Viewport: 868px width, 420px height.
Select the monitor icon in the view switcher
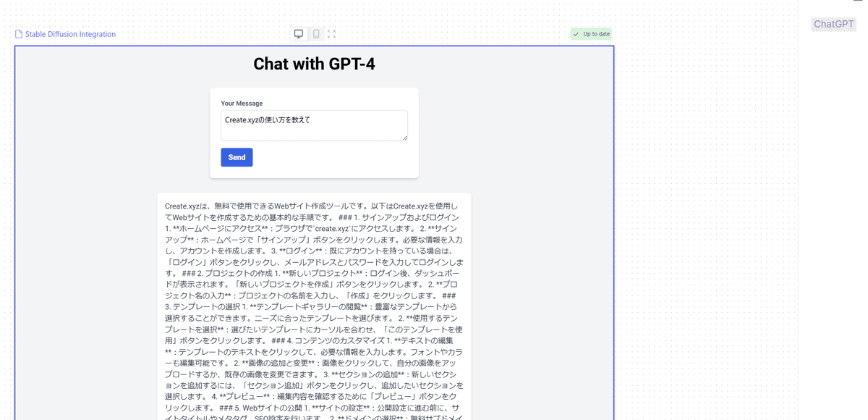(x=297, y=33)
